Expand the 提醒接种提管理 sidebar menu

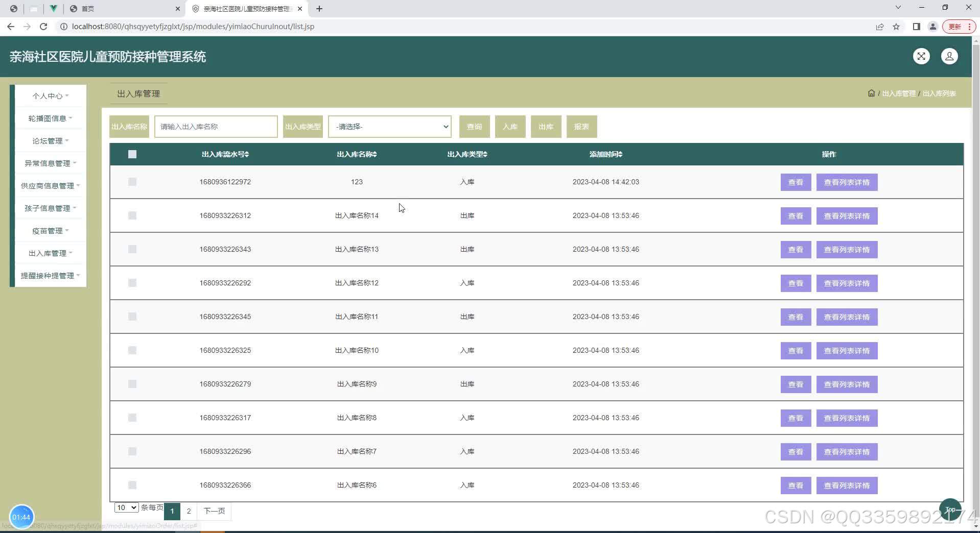[x=50, y=276]
